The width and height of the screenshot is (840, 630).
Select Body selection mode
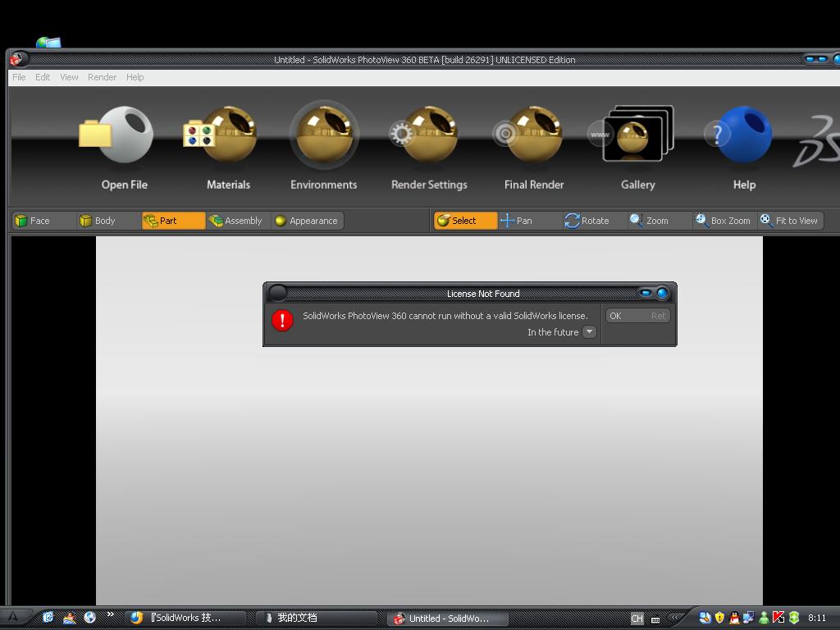coord(109,221)
